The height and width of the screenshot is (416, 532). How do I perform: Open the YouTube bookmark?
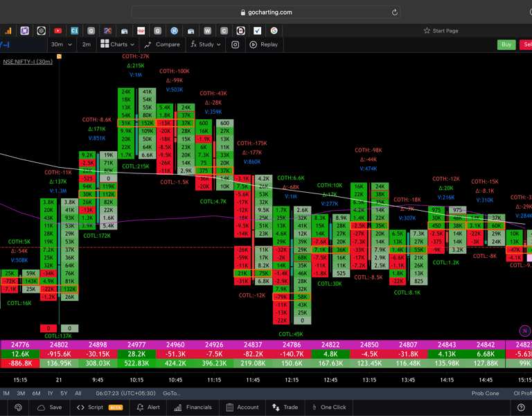point(57,31)
